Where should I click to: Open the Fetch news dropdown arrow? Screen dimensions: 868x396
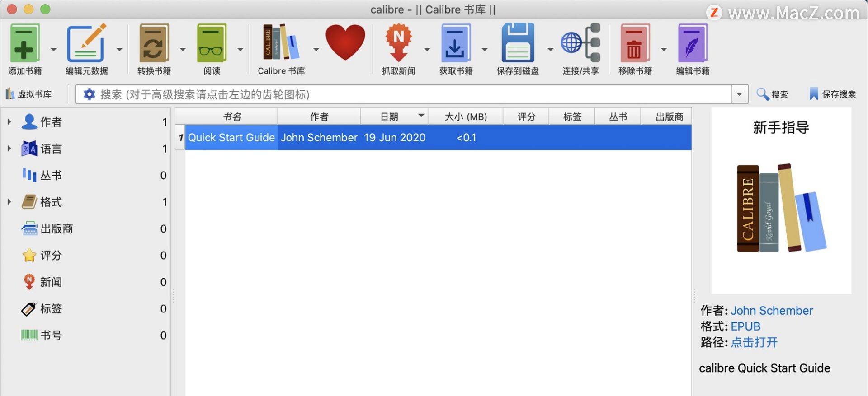pyautogui.click(x=427, y=49)
